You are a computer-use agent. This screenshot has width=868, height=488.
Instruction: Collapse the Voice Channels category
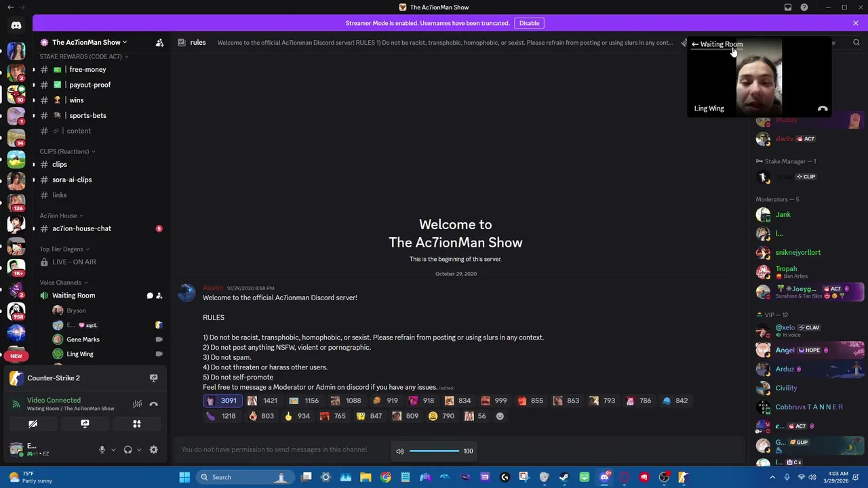(63, 282)
